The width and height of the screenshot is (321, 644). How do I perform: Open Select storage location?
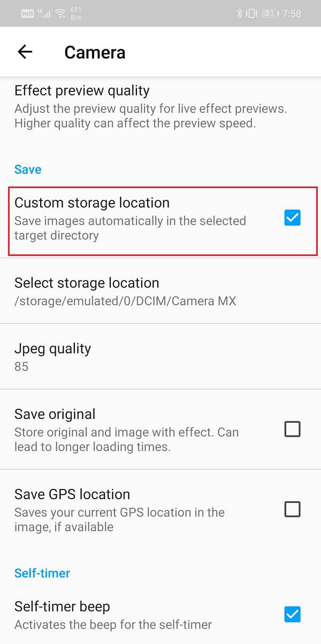(160, 290)
